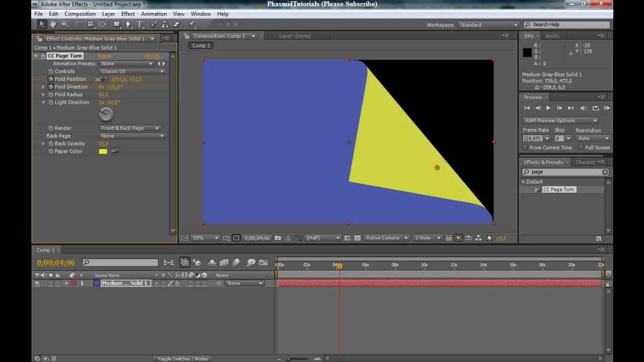The height and width of the screenshot is (362, 644).
Task: Expand the Back Opacity property
Action: point(44,144)
